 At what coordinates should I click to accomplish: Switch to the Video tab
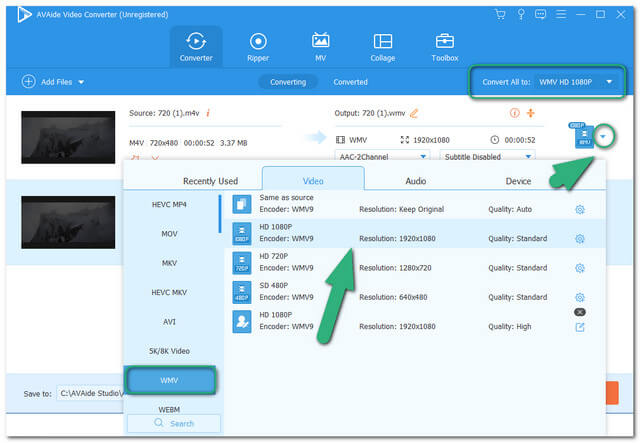(313, 180)
